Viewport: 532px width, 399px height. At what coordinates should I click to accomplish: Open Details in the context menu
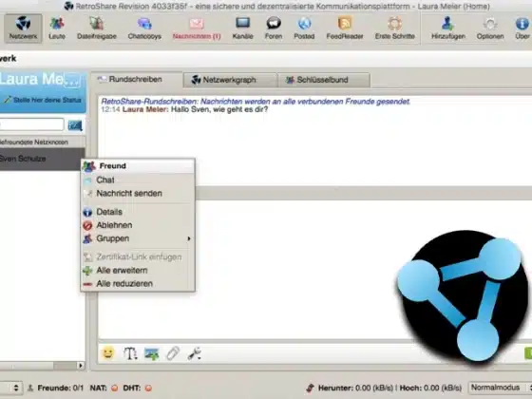(138, 212)
